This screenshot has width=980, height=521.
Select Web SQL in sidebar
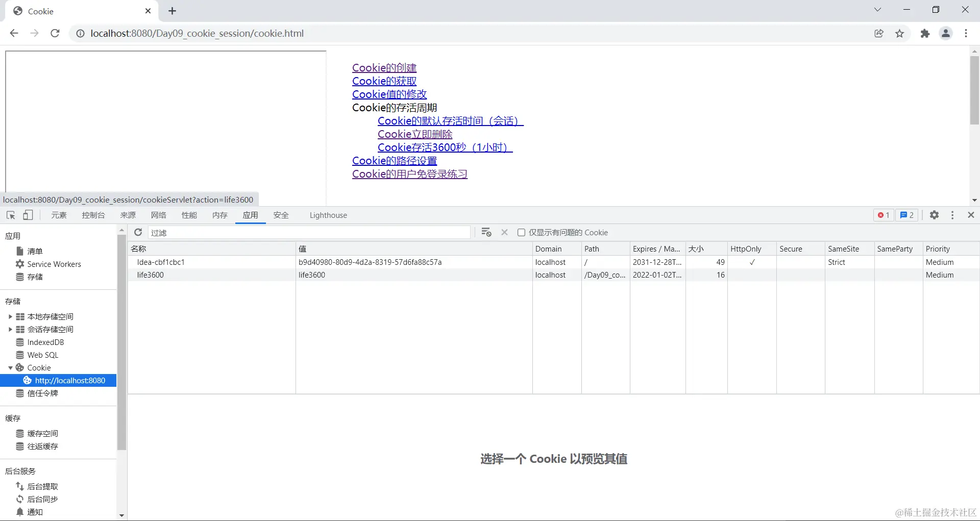(x=43, y=355)
